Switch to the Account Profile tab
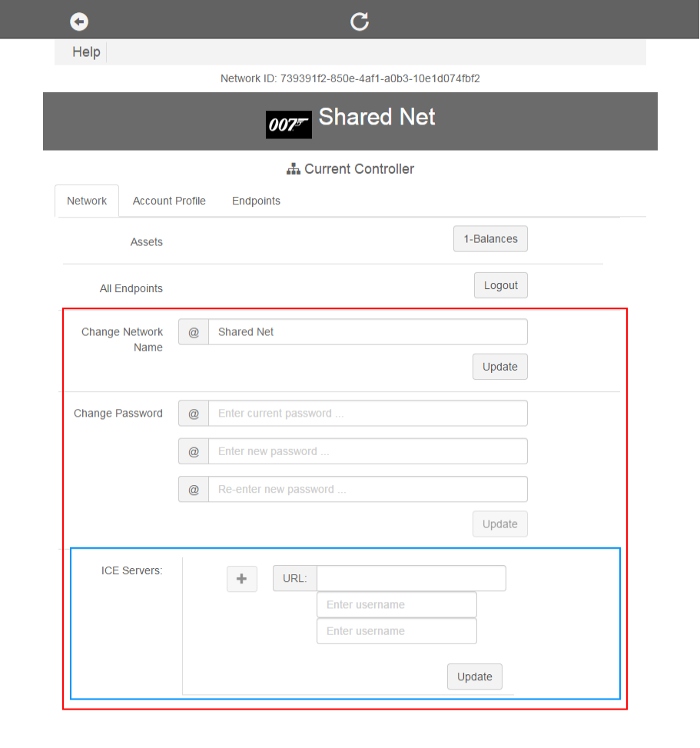Screen dimensions: 700x748 point(169,201)
